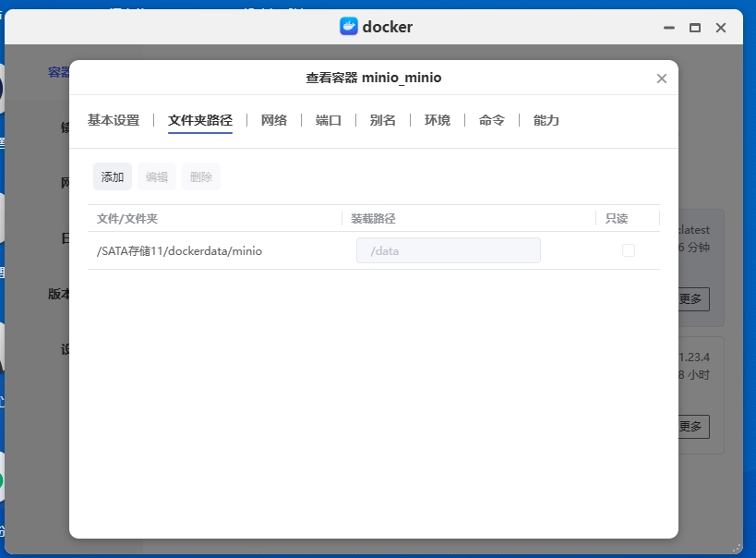Viewport: 756px width, 558px height.
Task: Close the minio_minio container dialog
Action: tap(662, 79)
